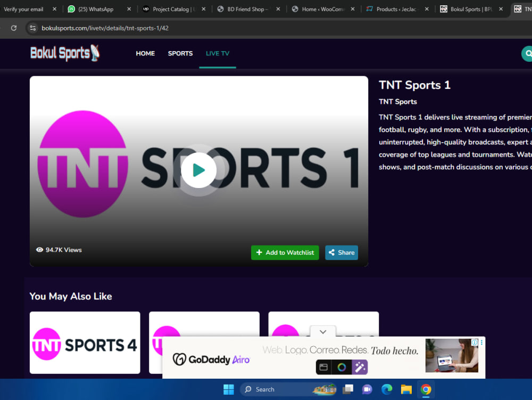Click the Chrome icon on the taskbar
532x400 pixels.
click(x=426, y=389)
